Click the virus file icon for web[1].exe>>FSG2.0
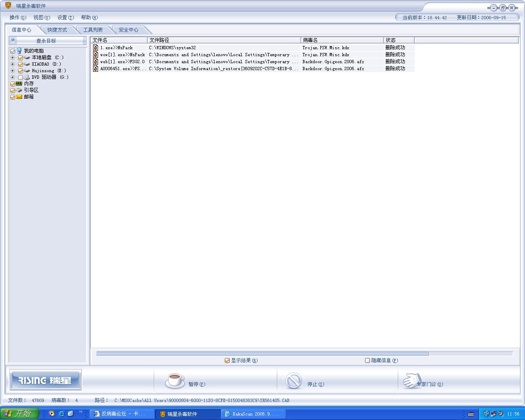 96,62
